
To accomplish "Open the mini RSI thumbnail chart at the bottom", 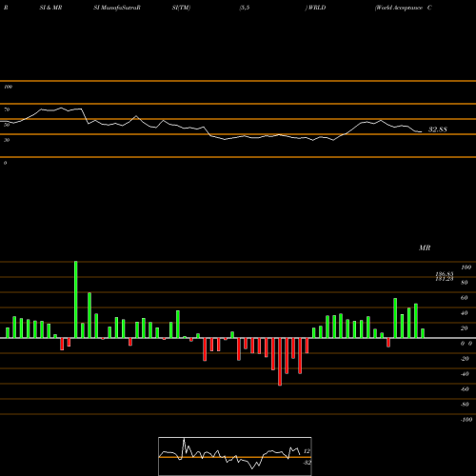I will pos(235,456).
